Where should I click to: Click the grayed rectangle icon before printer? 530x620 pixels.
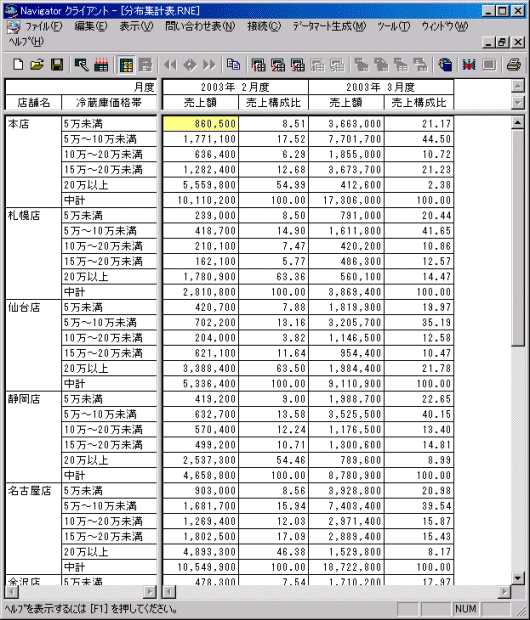[489, 65]
